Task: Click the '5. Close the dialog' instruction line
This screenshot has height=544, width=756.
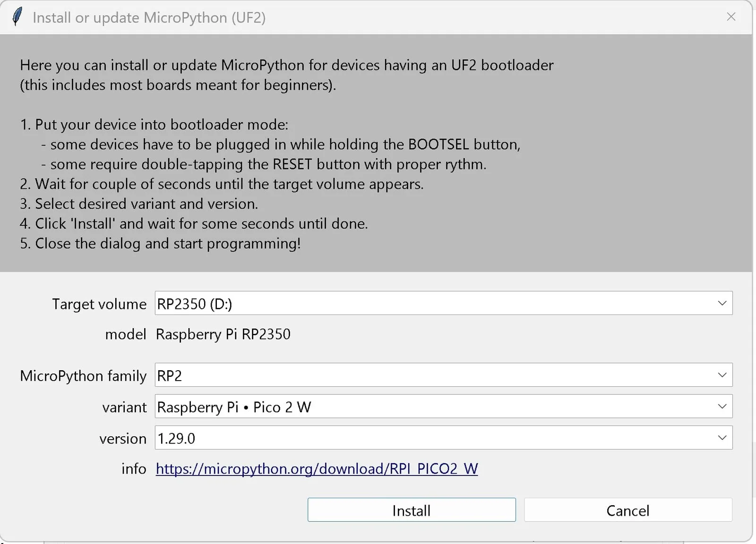Action: (x=160, y=244)
